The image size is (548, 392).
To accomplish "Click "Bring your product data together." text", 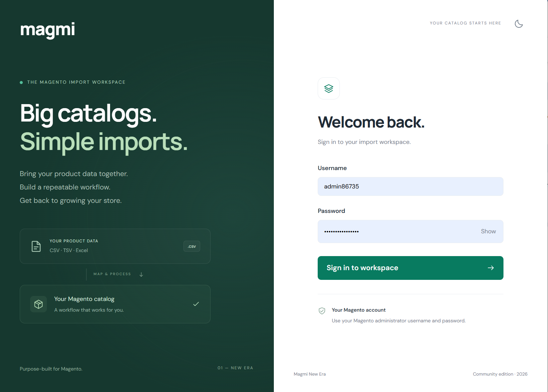I will [x=74, y=174].
